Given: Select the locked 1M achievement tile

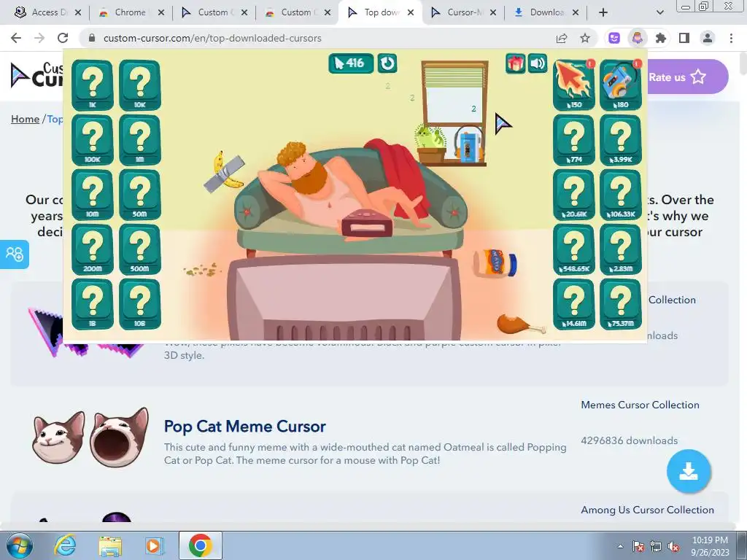Looking at the screenshot, I should pyautogui.click(x=139, y=140).
